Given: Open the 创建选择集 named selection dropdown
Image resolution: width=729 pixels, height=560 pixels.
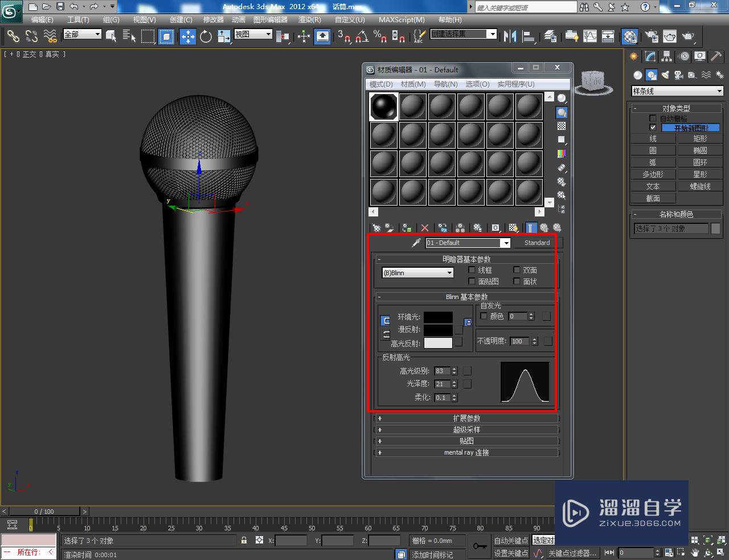Looking at the screenshot, I should point(464,34).
